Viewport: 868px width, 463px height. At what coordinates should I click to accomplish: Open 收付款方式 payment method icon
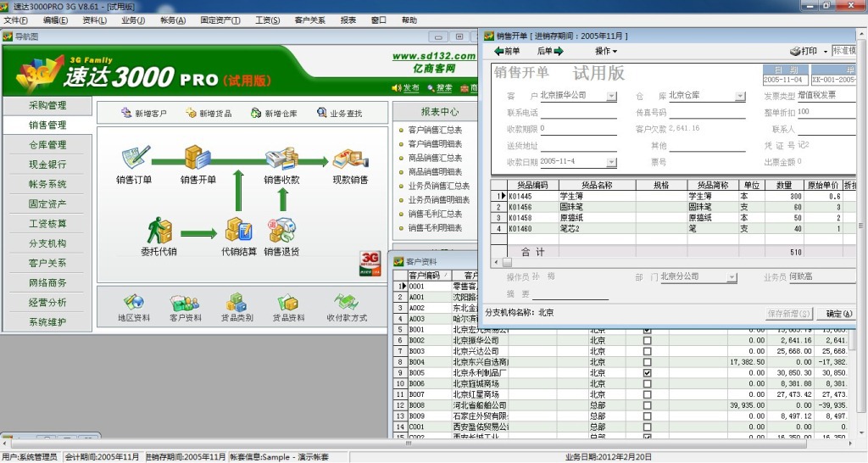point(346,302)
